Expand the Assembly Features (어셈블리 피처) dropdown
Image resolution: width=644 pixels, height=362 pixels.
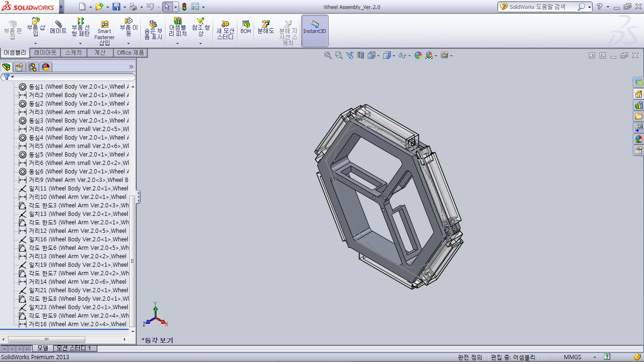pyautogui.click(x=178, y=44)
